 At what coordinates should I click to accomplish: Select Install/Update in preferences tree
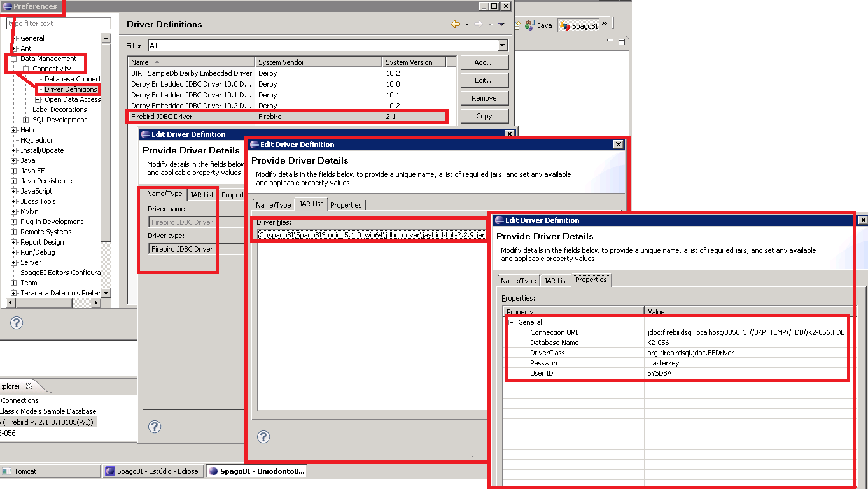point(42,150)
